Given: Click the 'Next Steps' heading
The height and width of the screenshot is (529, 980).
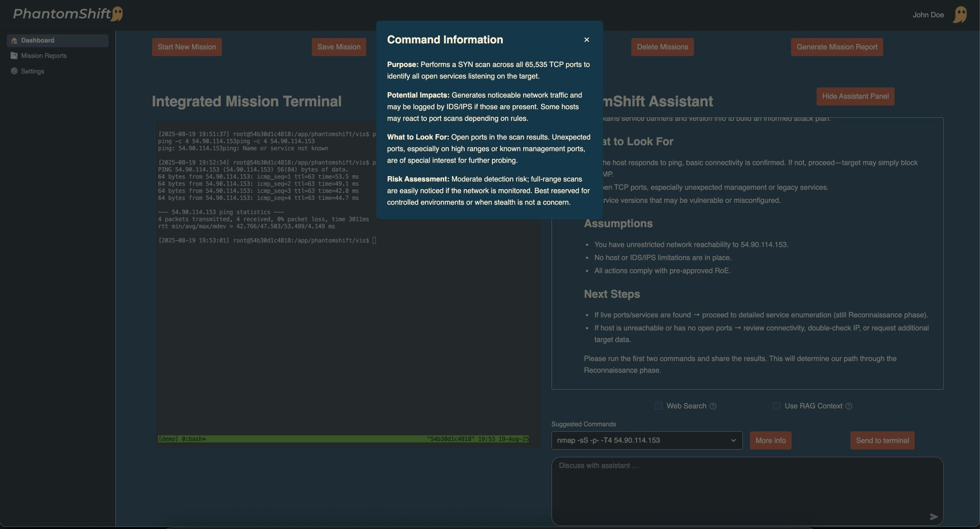Looking at the screenshot, I should click(612, 294).
